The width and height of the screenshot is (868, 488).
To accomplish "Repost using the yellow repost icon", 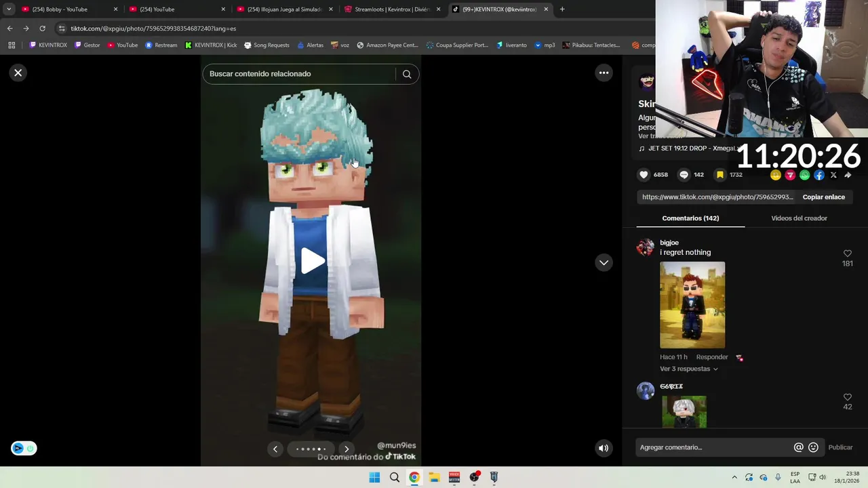I will coord(775,175).
